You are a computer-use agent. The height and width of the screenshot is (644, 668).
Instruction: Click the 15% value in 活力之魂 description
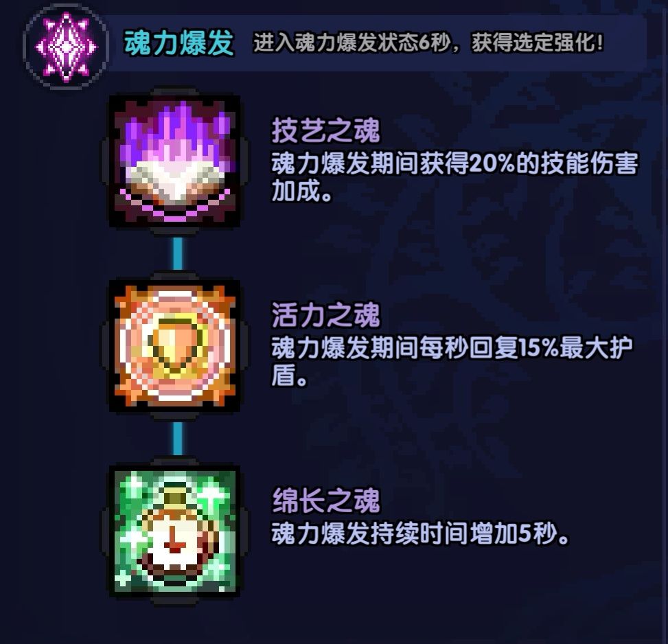click(x=537, y=348)
